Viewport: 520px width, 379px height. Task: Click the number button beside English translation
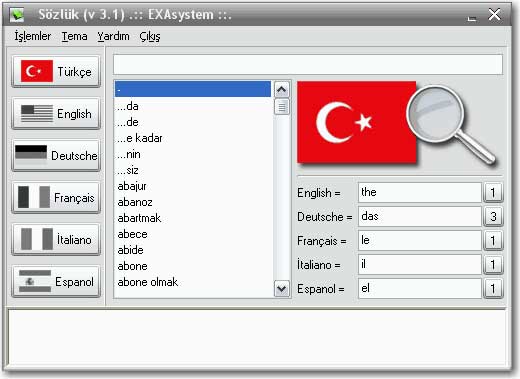[x=493, y=192]
